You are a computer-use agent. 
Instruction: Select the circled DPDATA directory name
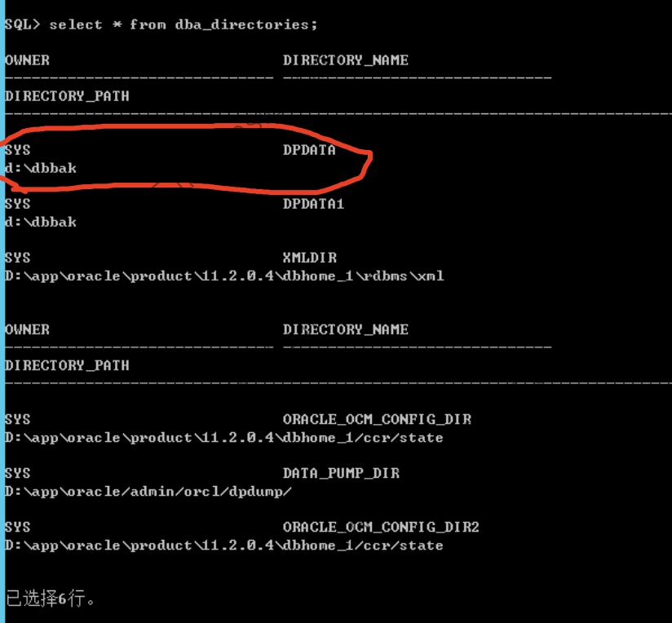[309, 150]
